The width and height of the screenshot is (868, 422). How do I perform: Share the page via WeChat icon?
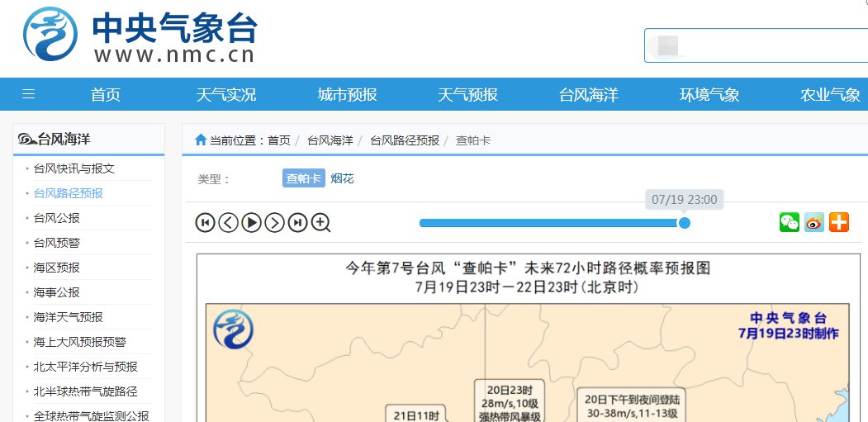click(790, 222)
